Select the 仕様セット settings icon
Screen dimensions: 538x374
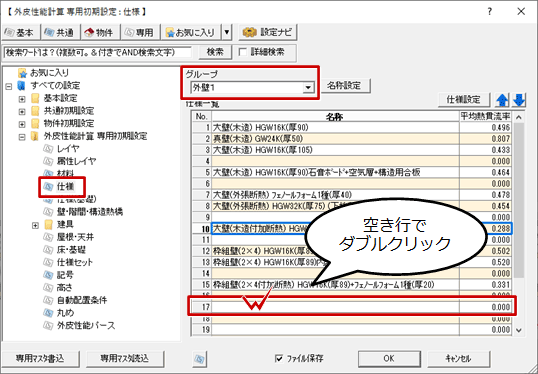pyautogui.click(x=48, y=262)
